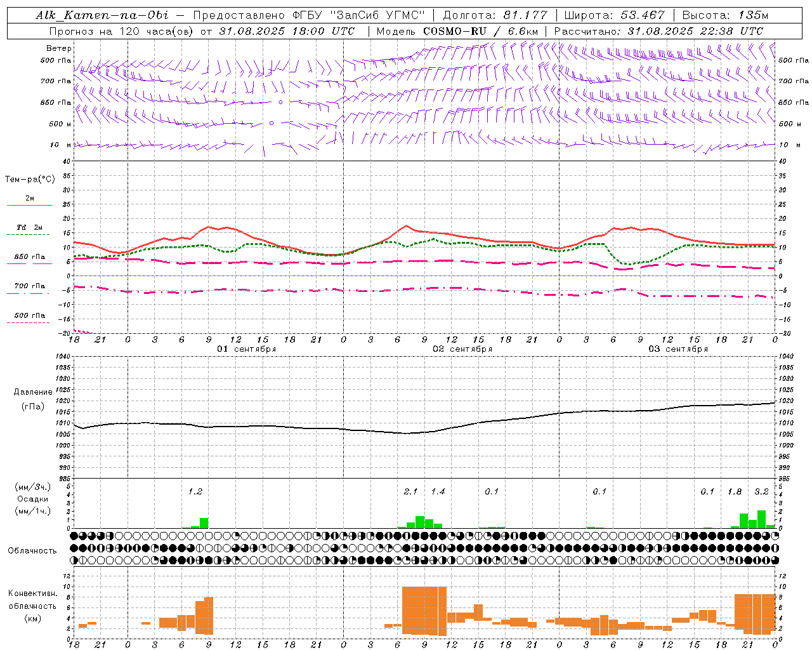Click the date label 02 сентября
Viewport: 812px width, 650px height.
pyautogui.click(x=462, y=349)
